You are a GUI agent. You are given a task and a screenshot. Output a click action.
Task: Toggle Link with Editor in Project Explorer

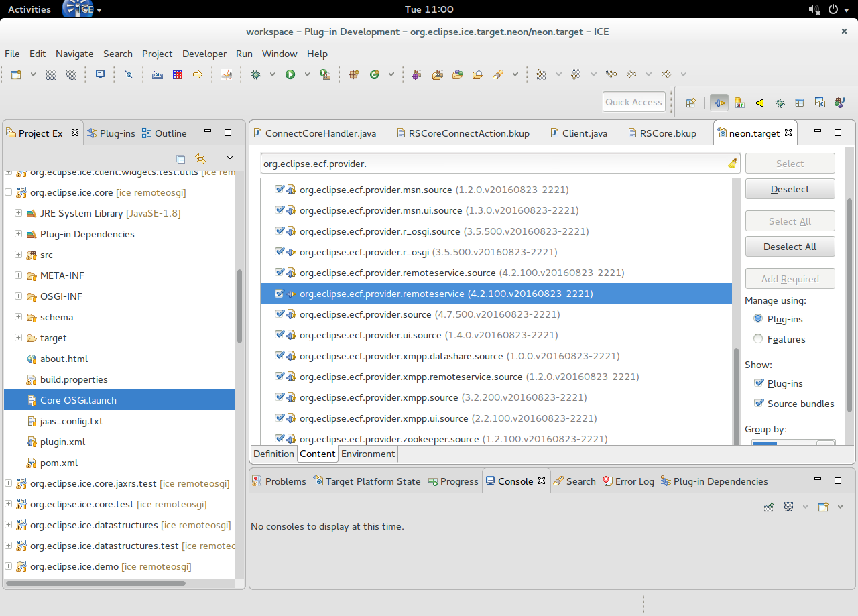(200, 159)
